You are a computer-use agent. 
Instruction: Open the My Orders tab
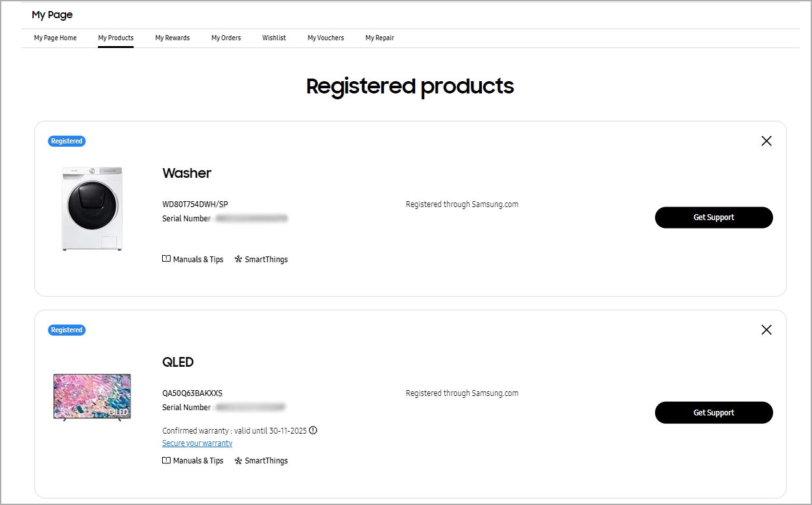pos(226,38)
